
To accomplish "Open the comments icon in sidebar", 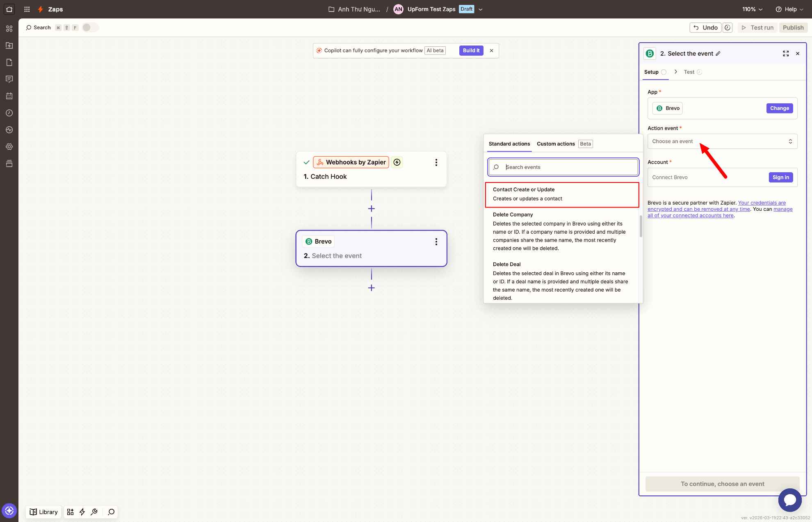I will point(9,79).
